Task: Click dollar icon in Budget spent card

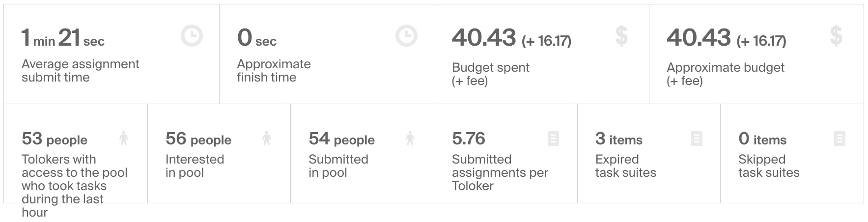Action: [621, 36]
